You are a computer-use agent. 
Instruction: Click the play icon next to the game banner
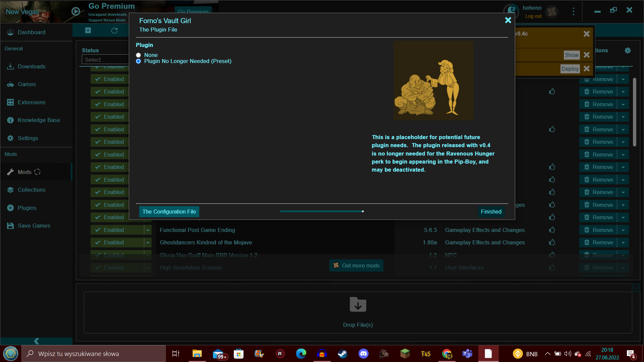(x=76, y=11)
